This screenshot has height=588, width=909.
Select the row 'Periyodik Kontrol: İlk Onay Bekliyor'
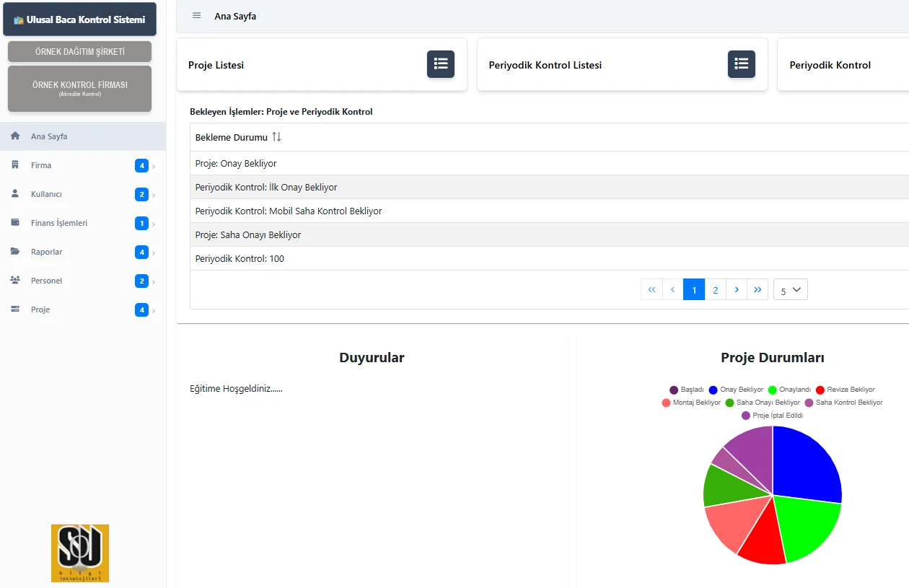pos(549,187)
